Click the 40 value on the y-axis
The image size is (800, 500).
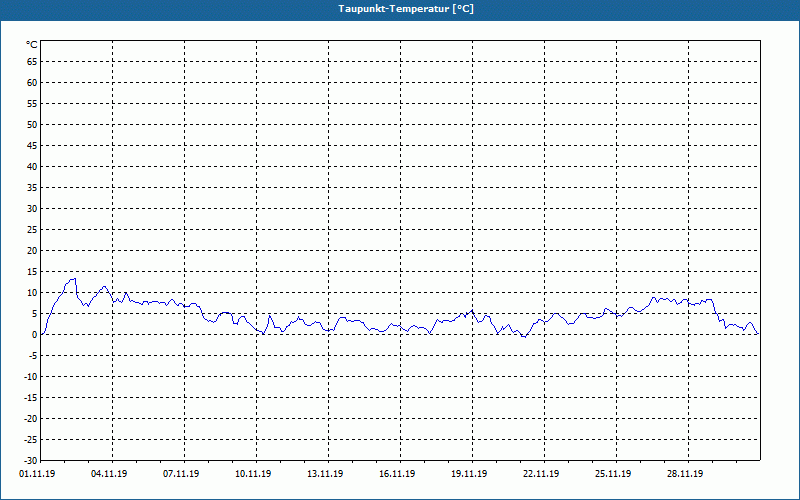[x=32, y=167]
